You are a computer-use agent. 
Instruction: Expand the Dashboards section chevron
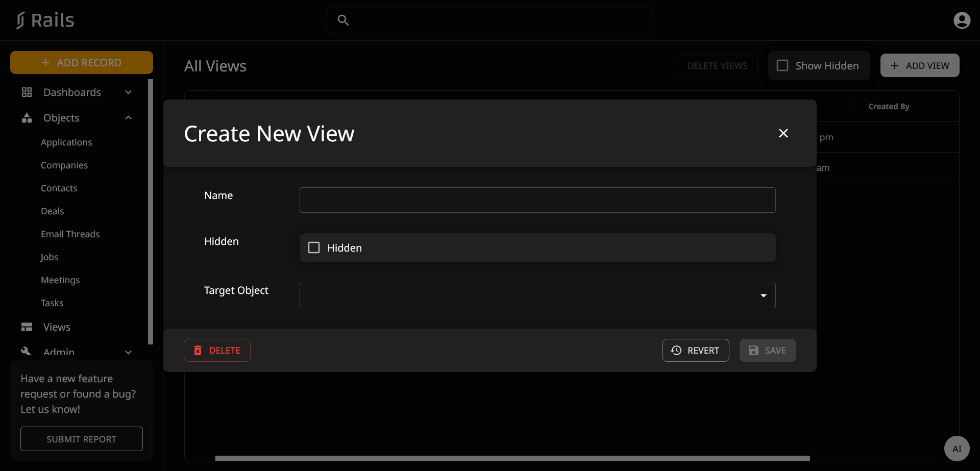[129, 92]
